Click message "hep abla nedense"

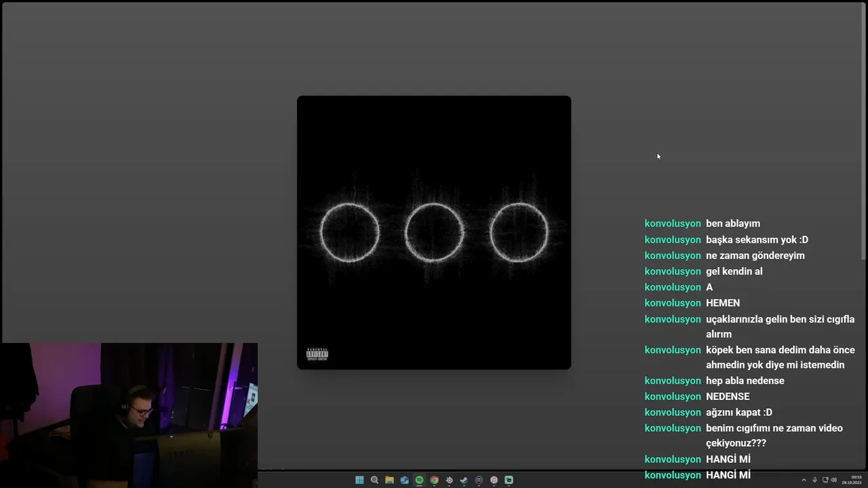click(745, 381)
